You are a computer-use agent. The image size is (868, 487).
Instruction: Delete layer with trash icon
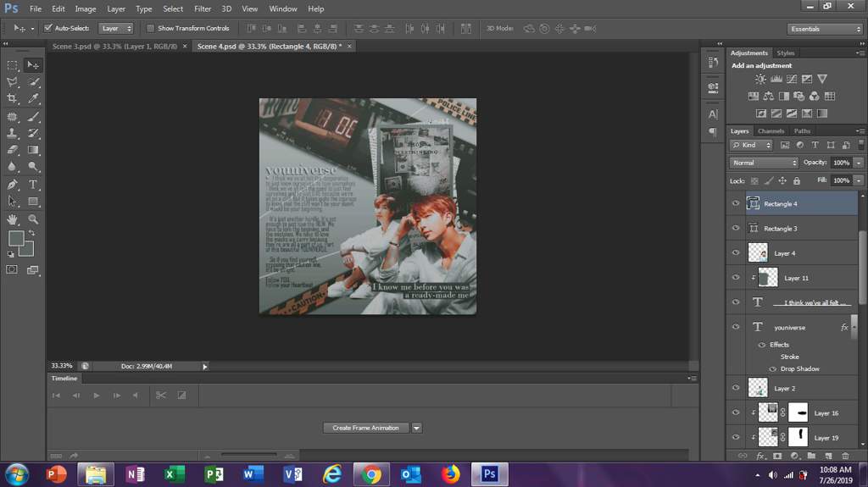click(x=845, y=456)
